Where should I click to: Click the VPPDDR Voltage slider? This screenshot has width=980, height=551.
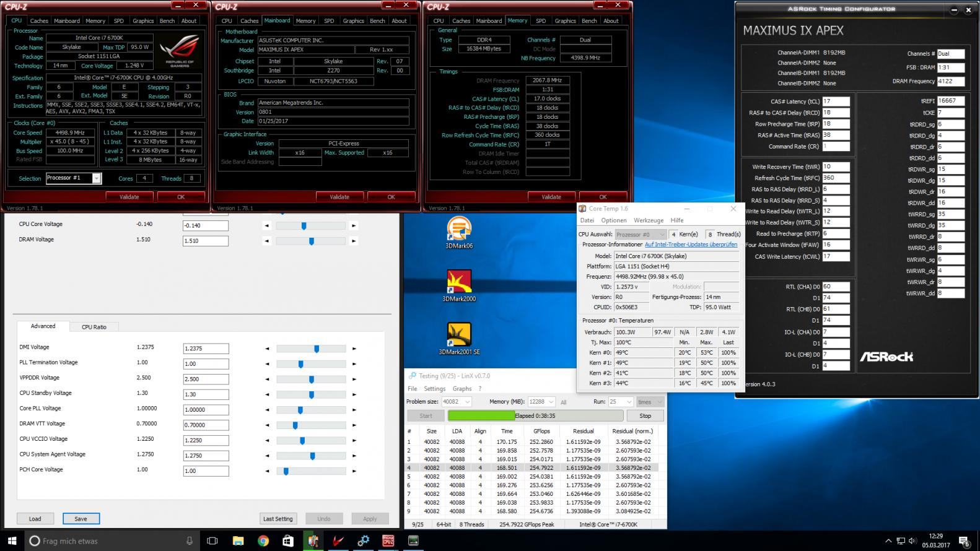(x=310, y=380)
